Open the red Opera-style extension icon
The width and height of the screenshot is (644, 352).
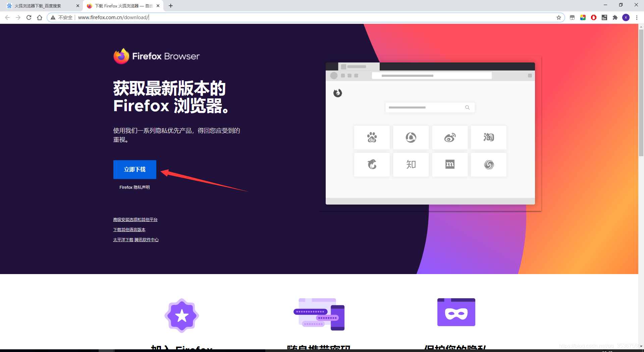point(594,17)
